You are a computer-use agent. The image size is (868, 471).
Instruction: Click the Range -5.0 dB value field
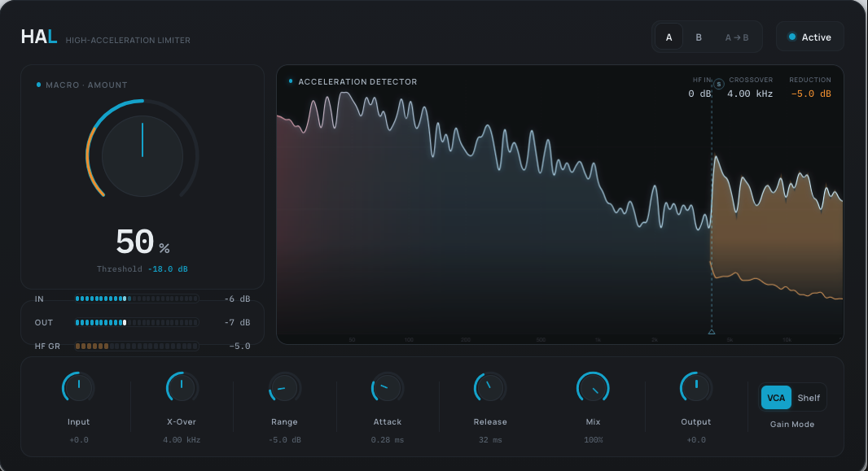[284, 440]
